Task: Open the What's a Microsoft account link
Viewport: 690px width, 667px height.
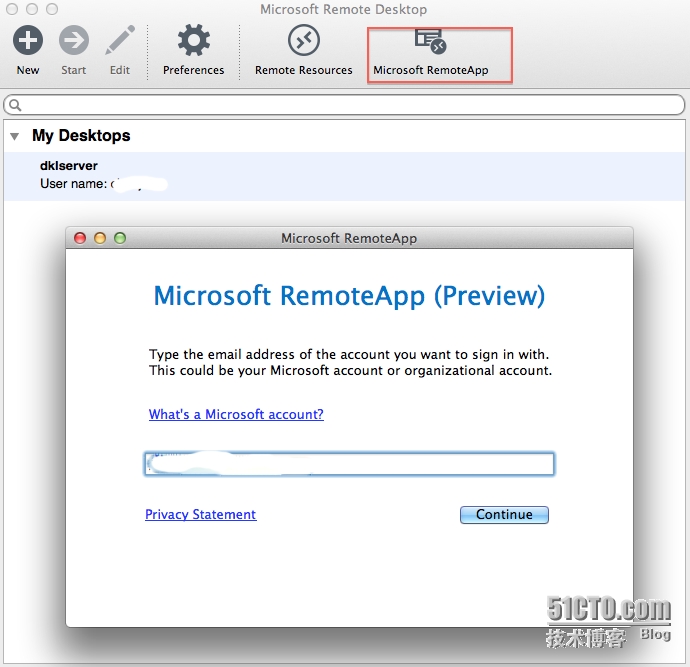Action: point(236,414)
